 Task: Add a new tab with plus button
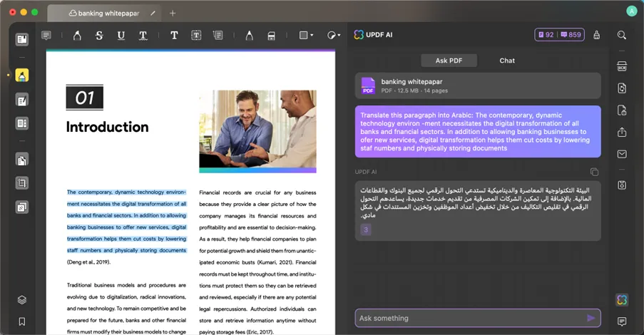coord(173,14)
